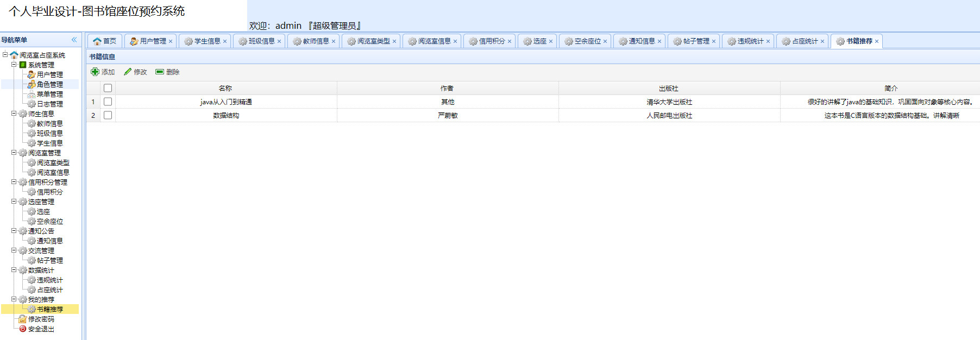This screenshot has width=980, height=340.
Task: Close the 阅览室类型 tab
Action: tap(394, 41)
